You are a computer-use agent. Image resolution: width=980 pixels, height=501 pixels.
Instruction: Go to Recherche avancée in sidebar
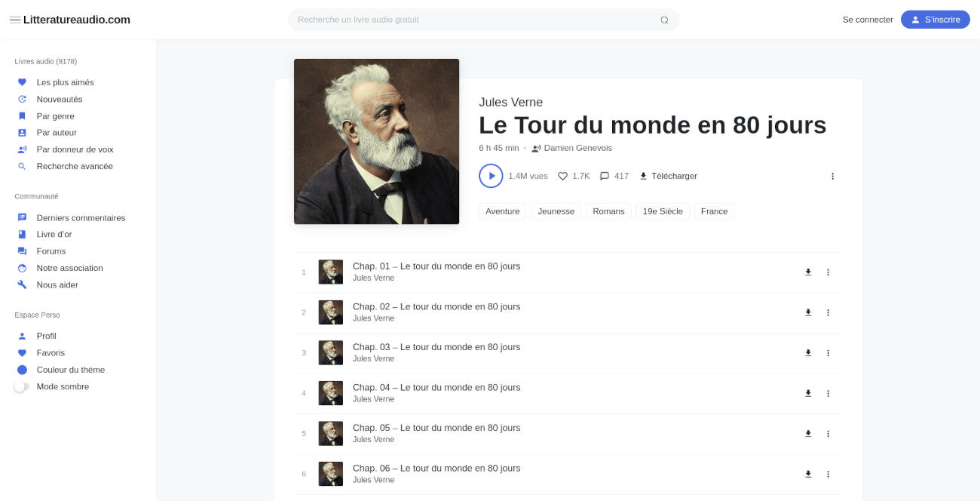[75, 166]
